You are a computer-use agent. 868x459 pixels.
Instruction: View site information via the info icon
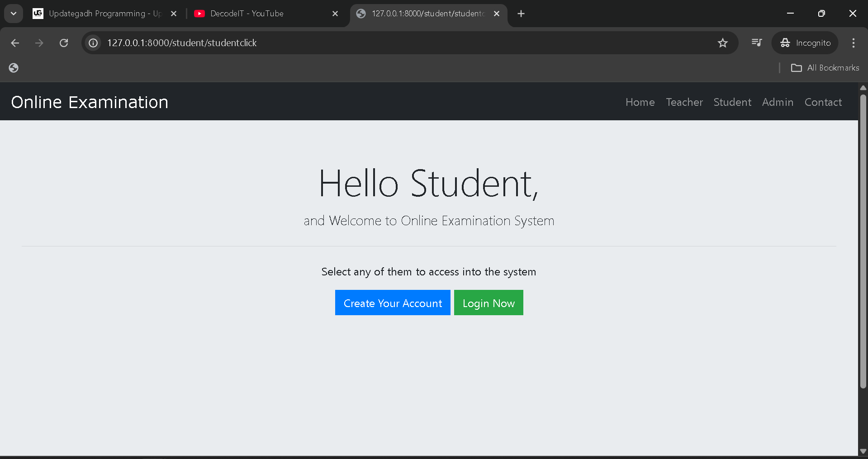[93, 43]
